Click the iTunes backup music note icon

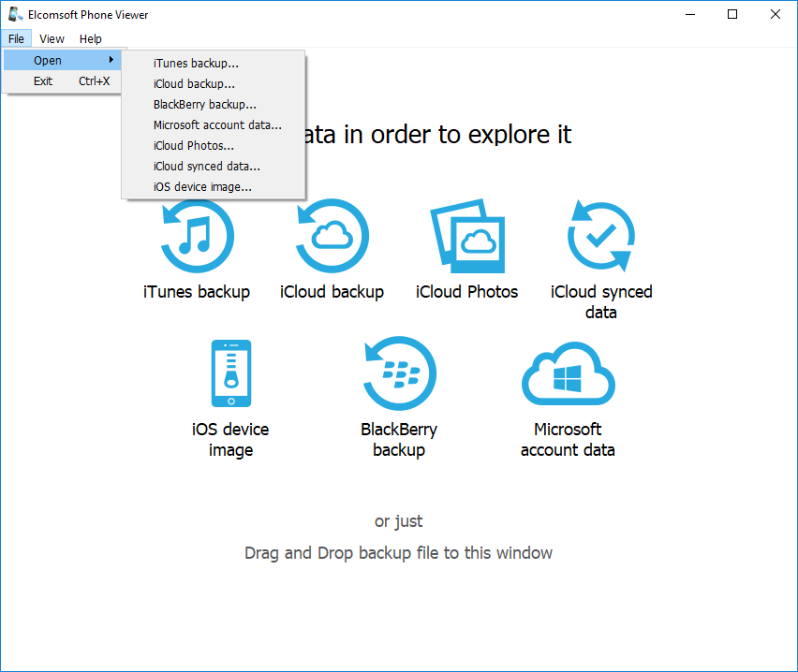198,236
